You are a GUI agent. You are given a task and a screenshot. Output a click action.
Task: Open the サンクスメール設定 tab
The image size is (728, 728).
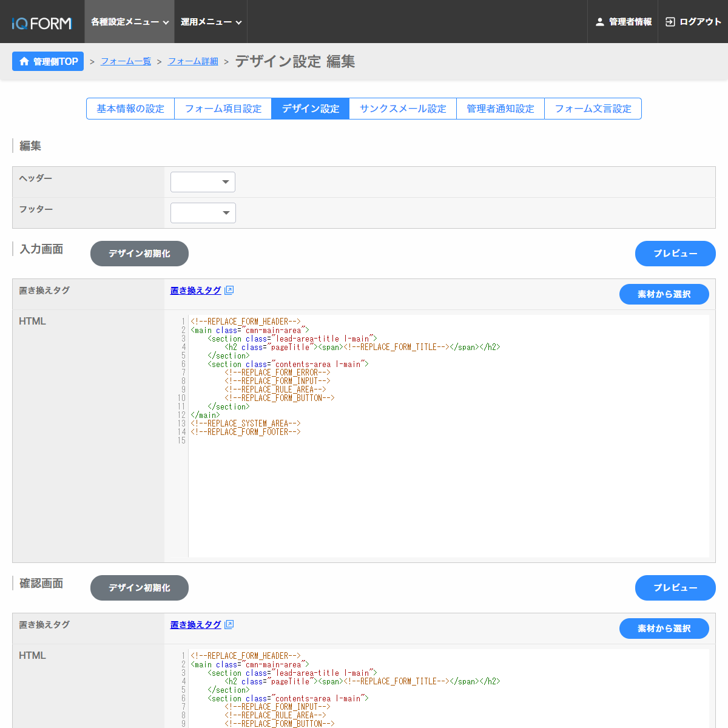403,109
